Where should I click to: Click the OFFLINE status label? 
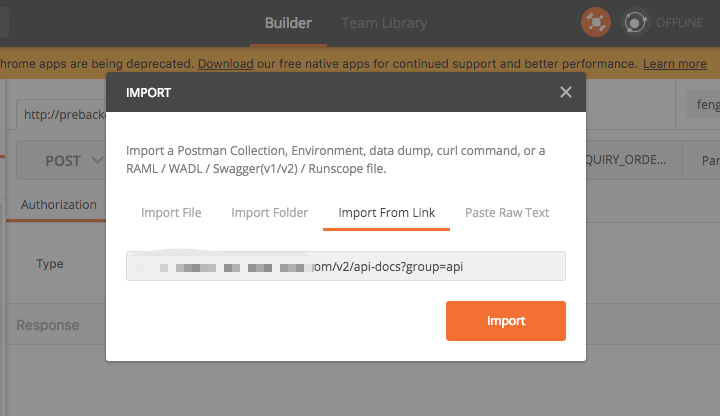point(679,22)
